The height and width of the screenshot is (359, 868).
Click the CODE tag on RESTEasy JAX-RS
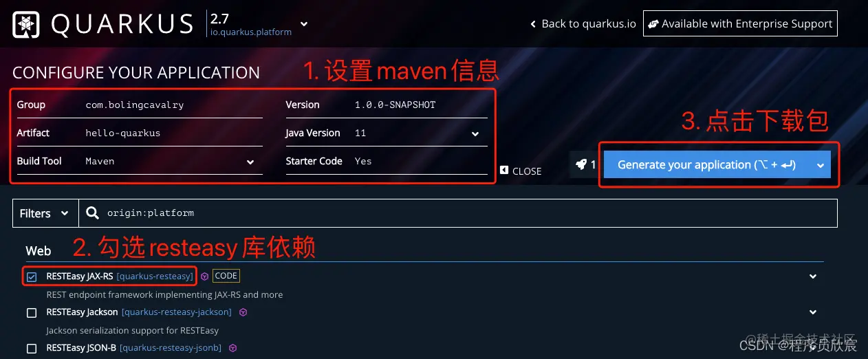point(226,276)
